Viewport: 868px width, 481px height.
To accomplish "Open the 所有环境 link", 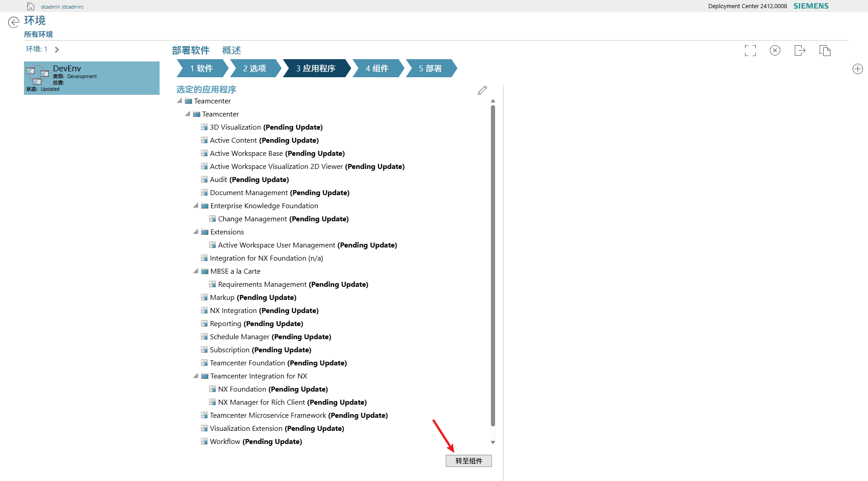I will [38, 34].
